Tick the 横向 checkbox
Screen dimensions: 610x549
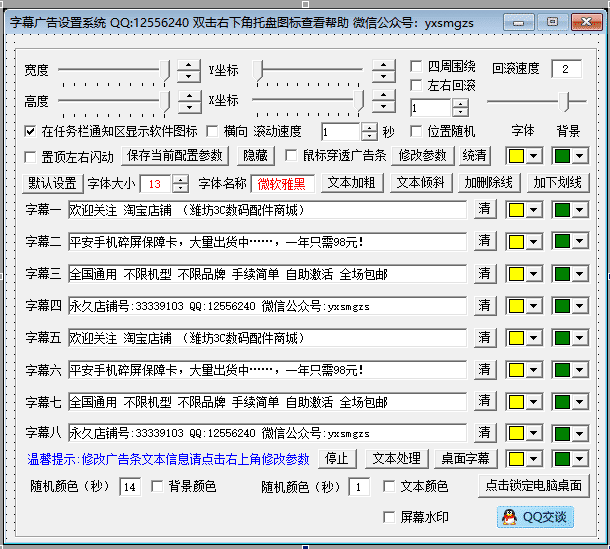(212, 131)
